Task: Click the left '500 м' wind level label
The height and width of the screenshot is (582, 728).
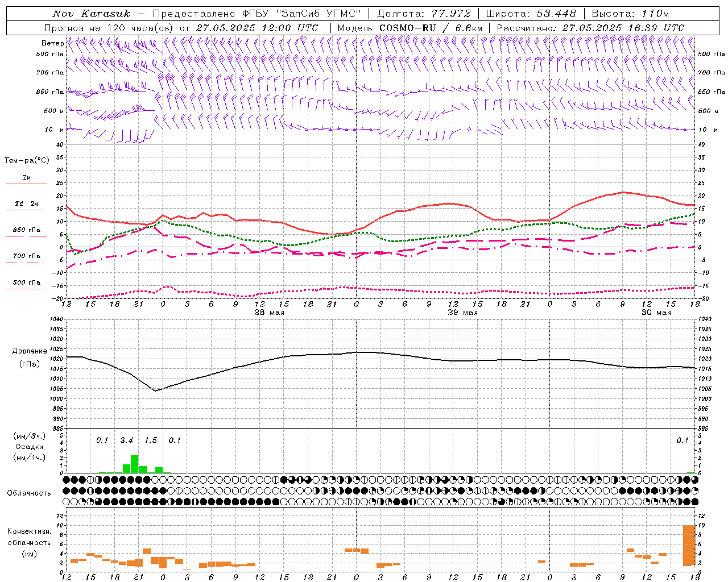Action: pos(54,111)
